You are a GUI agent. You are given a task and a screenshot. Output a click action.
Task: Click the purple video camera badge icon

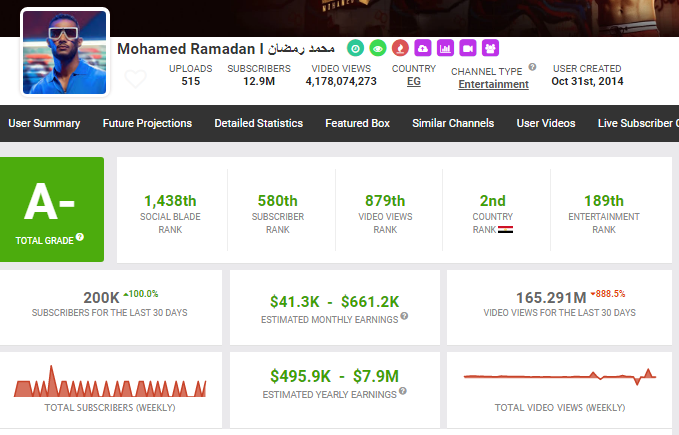coord(468,48)
